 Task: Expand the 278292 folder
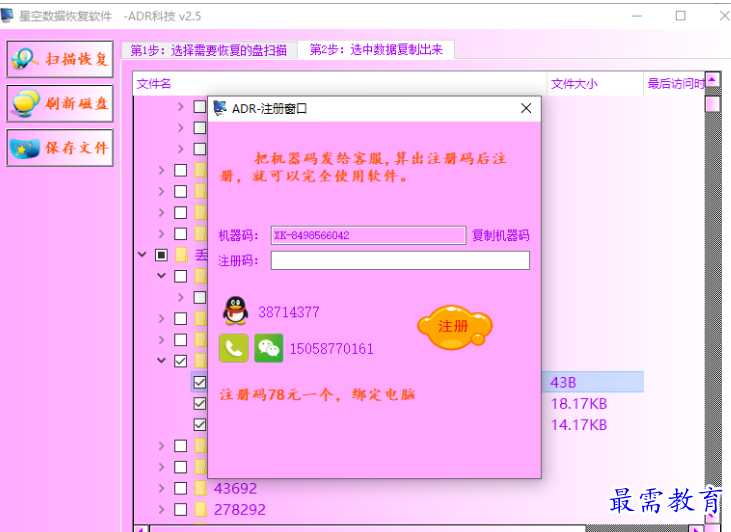click(161, 510)
